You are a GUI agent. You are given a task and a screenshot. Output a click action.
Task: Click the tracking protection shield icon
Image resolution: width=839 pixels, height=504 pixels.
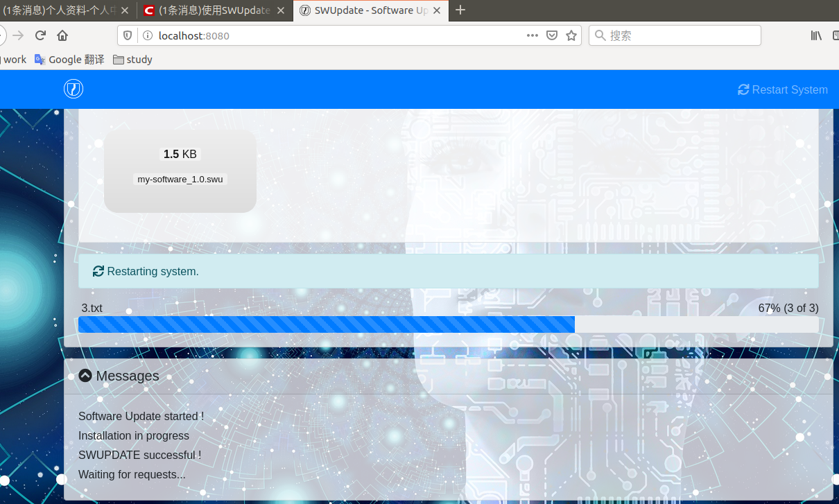(x=128, y=35)
